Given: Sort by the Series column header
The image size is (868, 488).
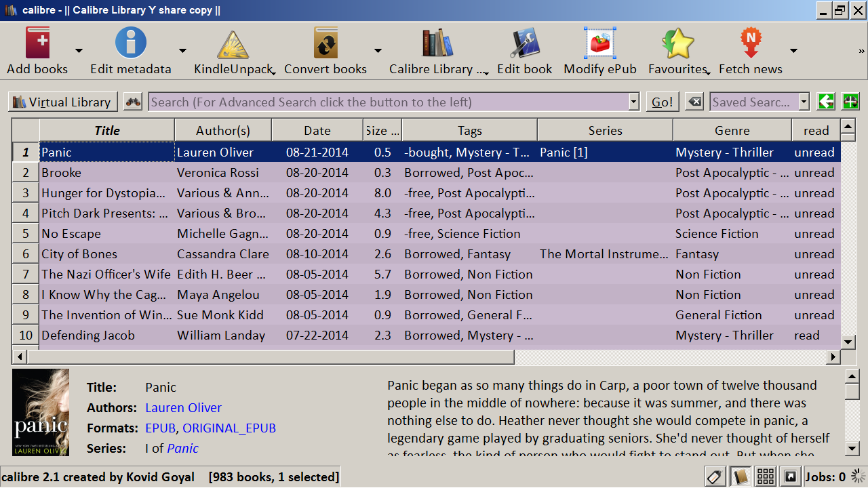Looking at the screenshot, I should click(605, 130).
